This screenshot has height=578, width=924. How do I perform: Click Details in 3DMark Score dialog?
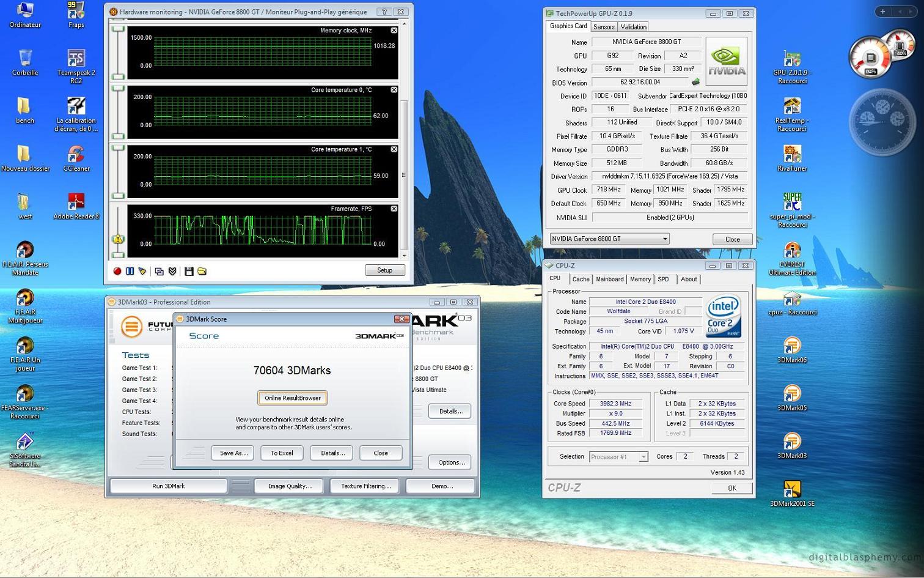[x=332, y=453]
